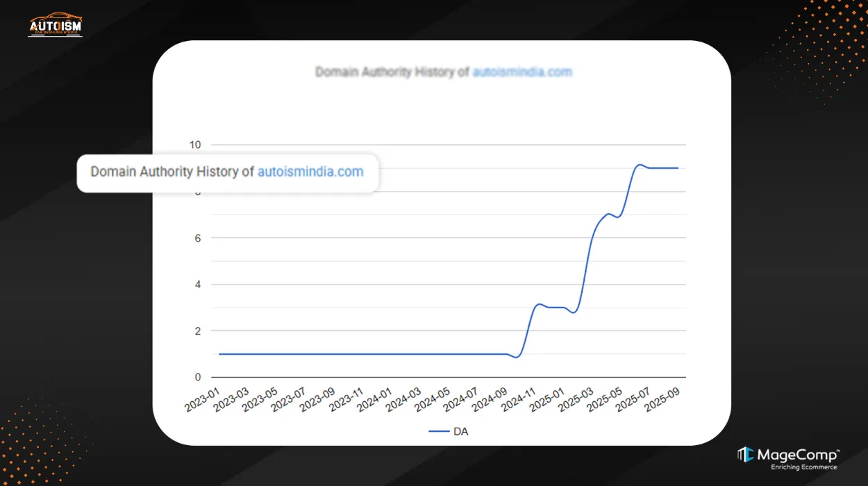The width and height of the screenshot is (868, 486).
Task: Click the y-axis value 10
Action: [195, 145]
